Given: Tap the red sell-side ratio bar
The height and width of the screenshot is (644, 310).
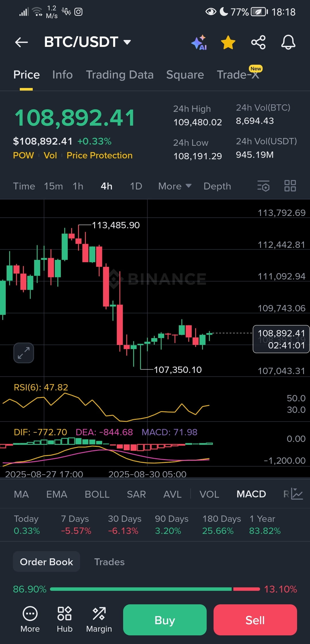Looking at the screenshot, I should [x=247, y=589].
